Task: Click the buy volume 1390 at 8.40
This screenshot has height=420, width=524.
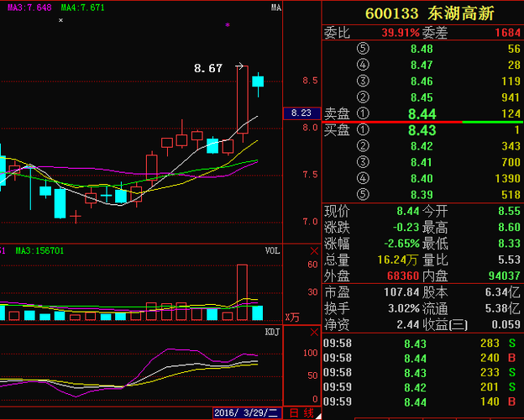Action: 507,178
